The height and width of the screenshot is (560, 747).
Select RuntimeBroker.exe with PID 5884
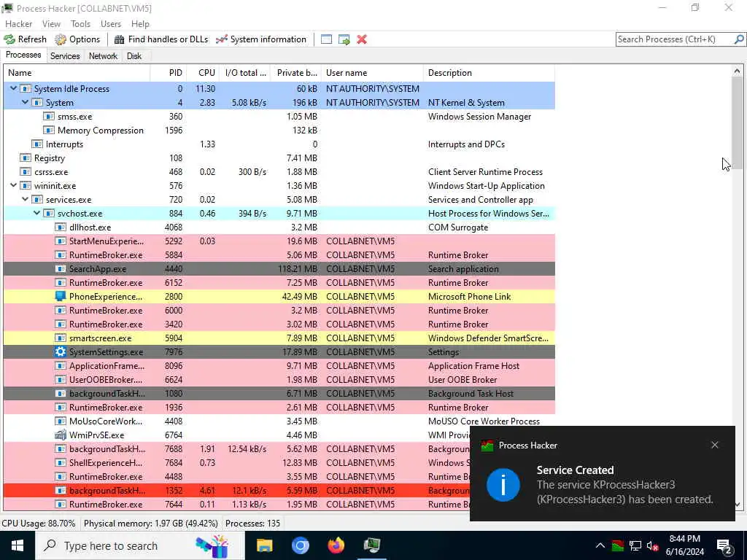279,254
